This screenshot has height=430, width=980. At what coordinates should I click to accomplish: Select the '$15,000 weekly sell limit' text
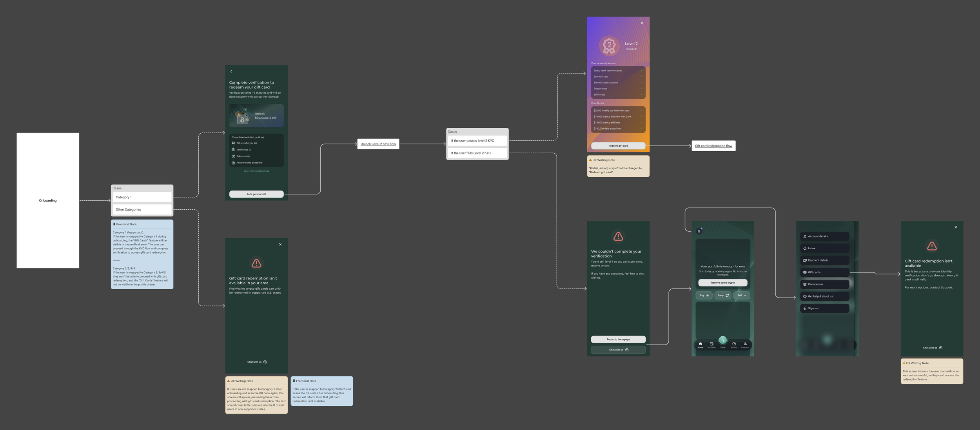[x=607, y=123]
